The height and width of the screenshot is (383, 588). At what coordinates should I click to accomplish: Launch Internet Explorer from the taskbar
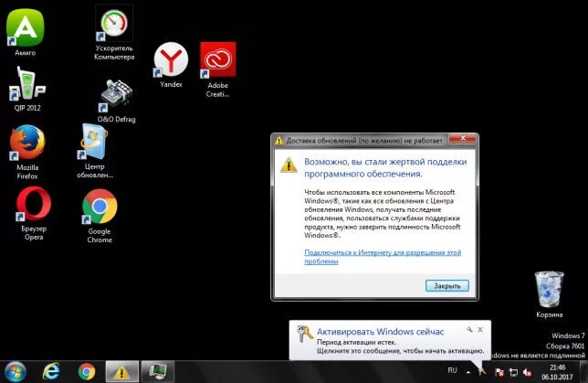pyautogui.click(x=51, y=372)
